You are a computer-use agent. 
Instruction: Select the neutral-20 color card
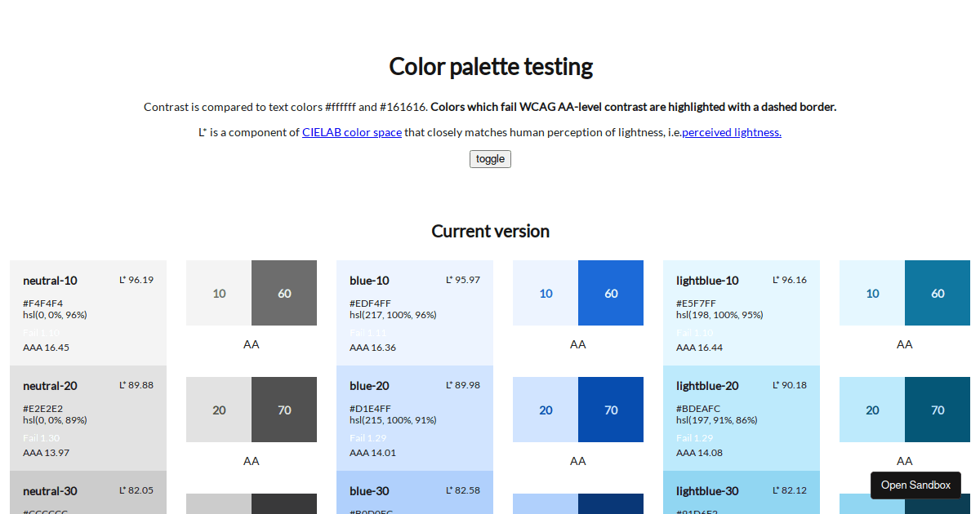pyautogui.click(x=87, y=418)
